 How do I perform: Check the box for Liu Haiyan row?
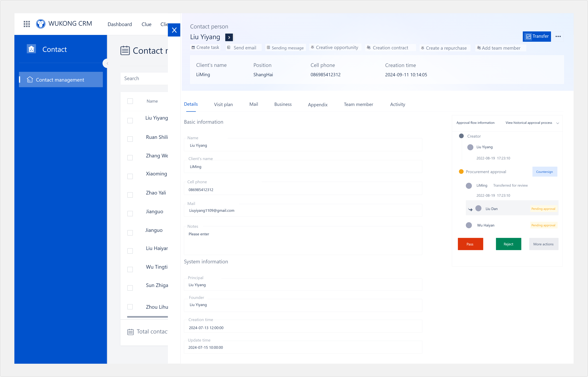(130, 251)
